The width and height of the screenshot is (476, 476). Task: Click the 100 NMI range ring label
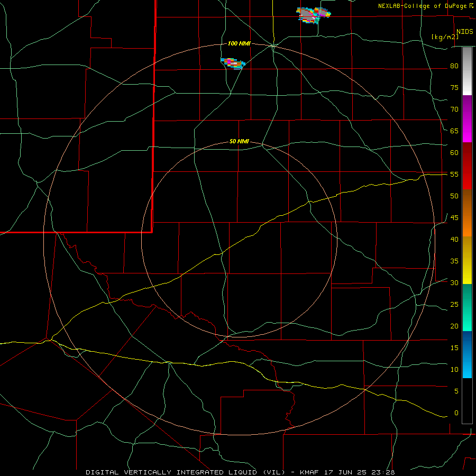click(x=239, y=44)
